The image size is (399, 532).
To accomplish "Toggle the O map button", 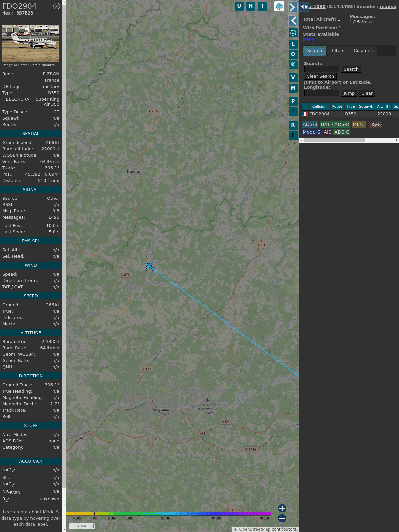I will click(293, 54).
